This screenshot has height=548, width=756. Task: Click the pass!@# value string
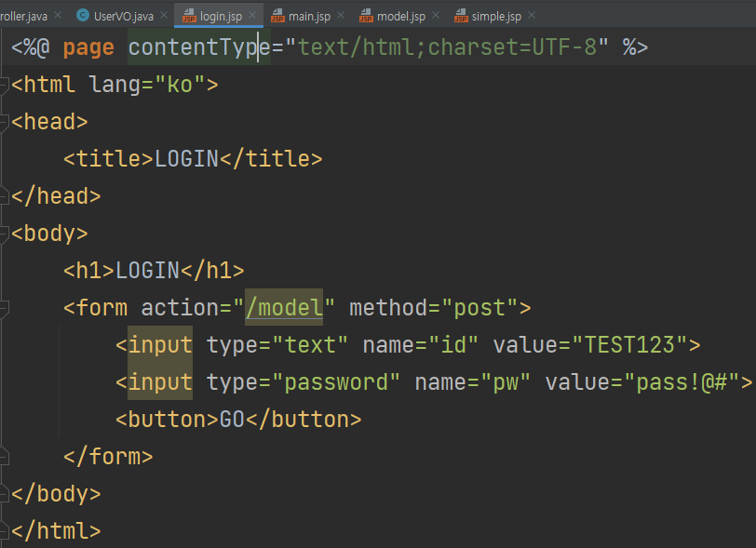coord(682,382)
